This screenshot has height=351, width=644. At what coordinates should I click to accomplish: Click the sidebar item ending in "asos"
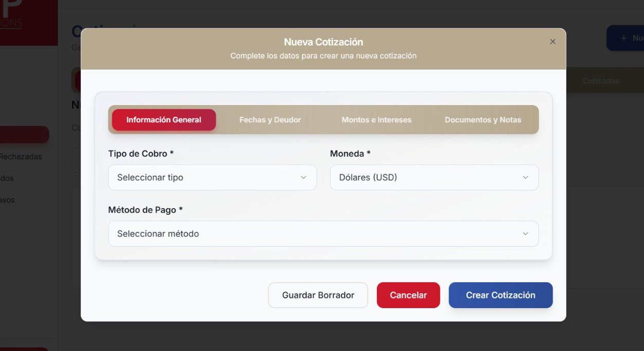8,200
